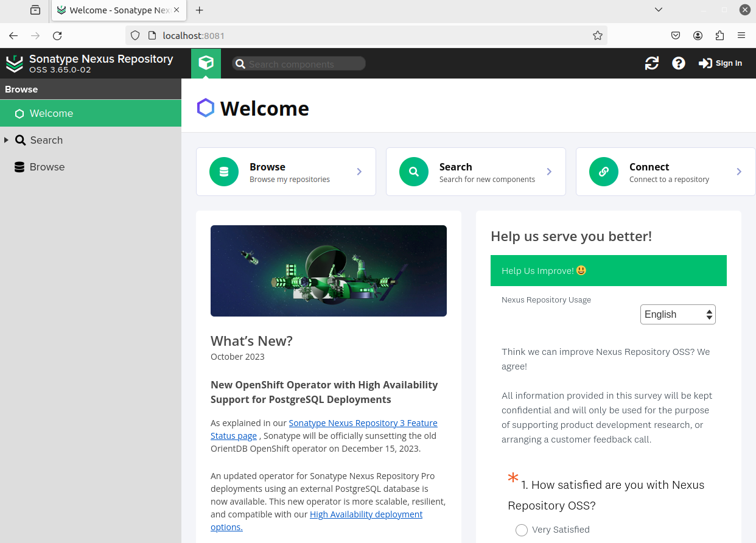This screenshot has height=543, width=756.
Task: Click the Search magnifier icon in sidebar
Action: point(20,140)
